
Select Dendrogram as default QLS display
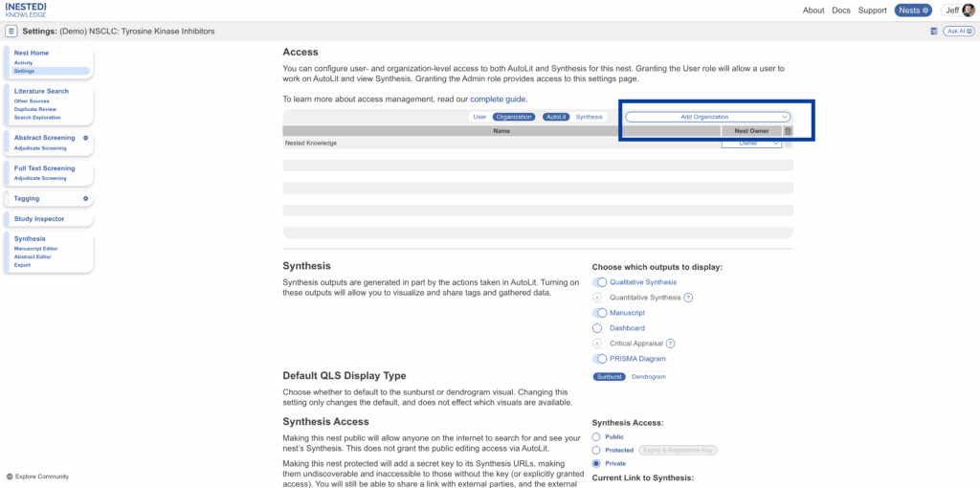[649, 377]
